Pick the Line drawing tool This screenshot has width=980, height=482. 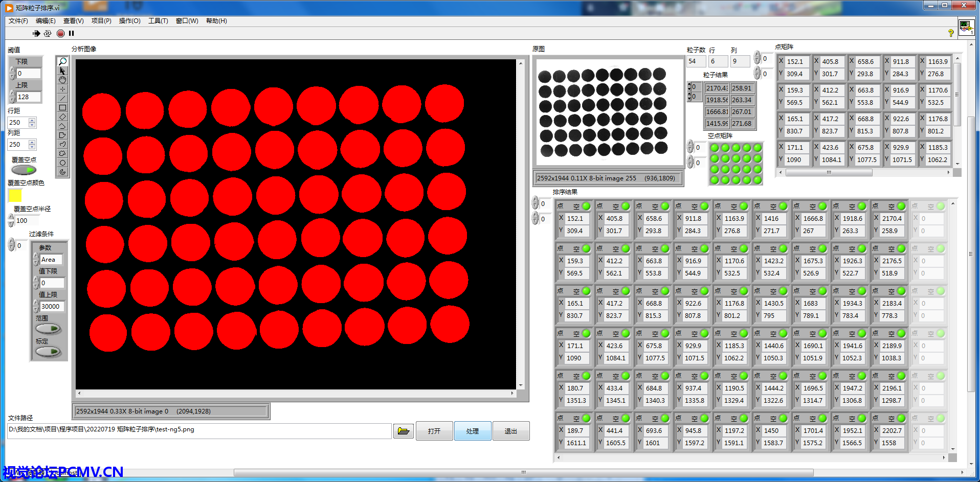coord(62,98)
